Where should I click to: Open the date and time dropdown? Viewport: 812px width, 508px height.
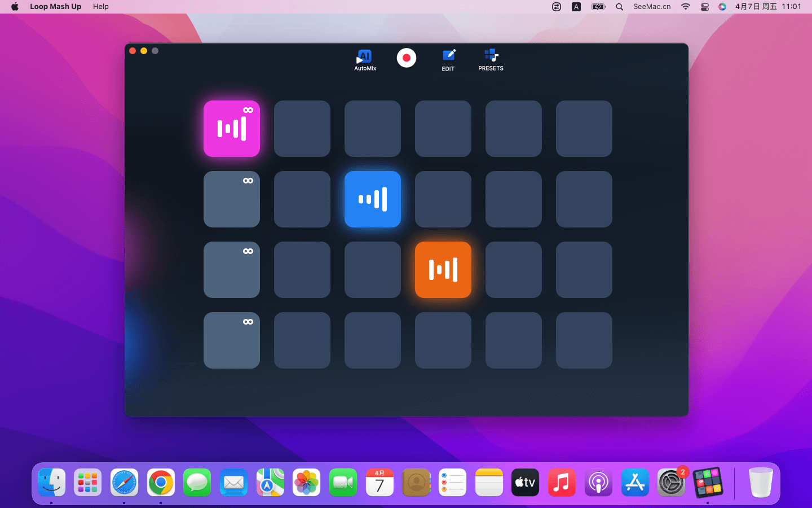(x=767, y=7)
